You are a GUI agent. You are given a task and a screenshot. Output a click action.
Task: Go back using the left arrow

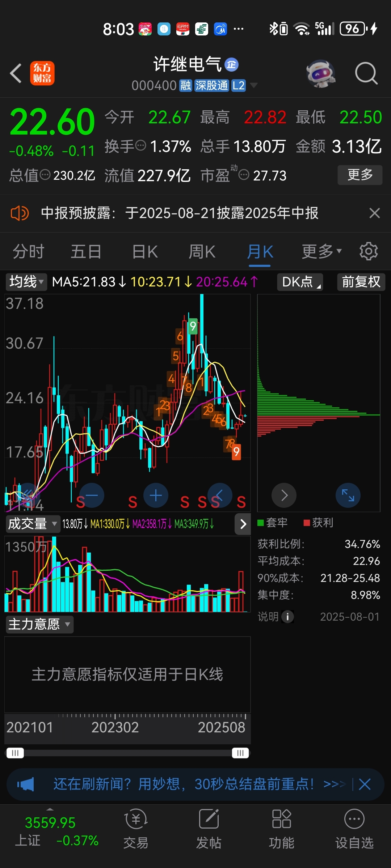(x=16, y=73)
